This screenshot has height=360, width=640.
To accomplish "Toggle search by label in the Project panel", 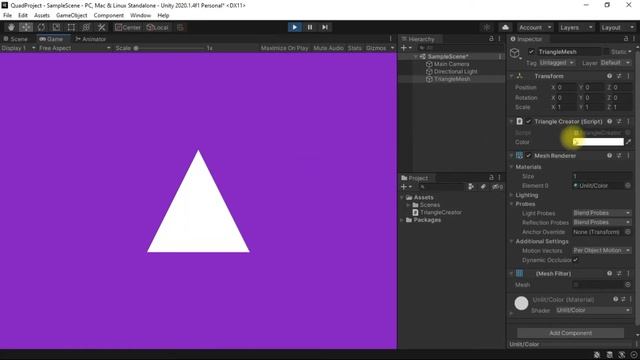I will point(483,187).
